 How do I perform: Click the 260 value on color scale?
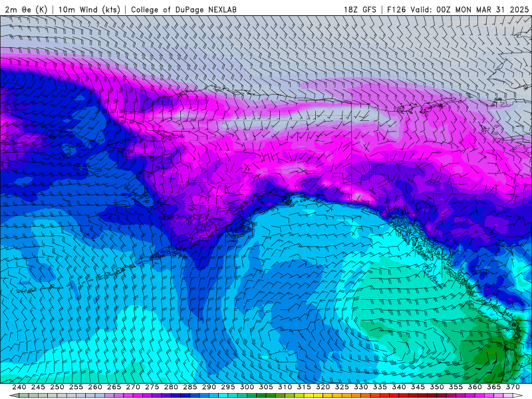(95, 387)
